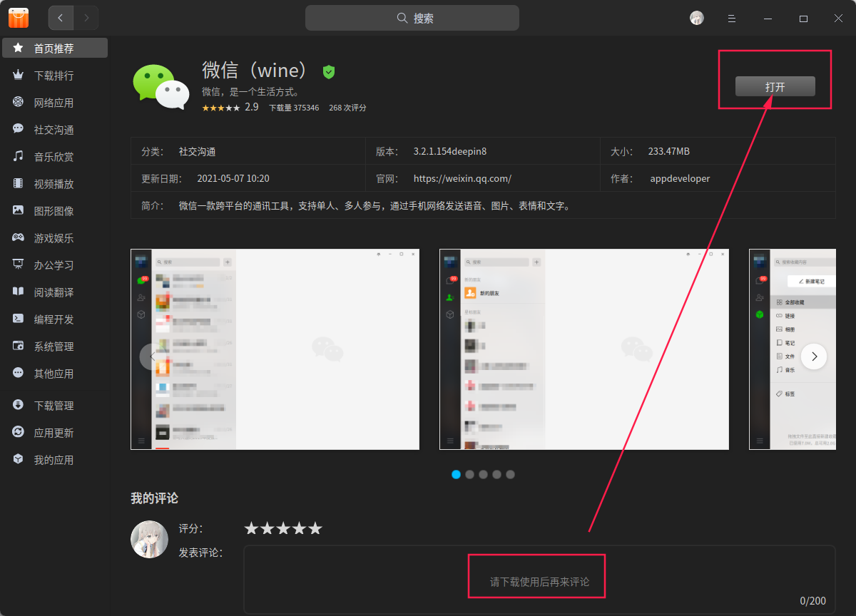Open the 首页推荐 section
Screen dimensions: 856x616
[56, 48]
